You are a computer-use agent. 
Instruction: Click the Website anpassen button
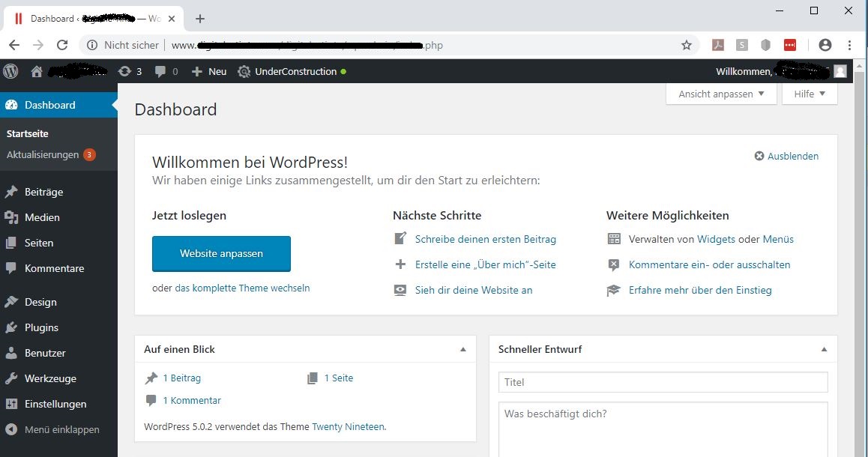221,253
